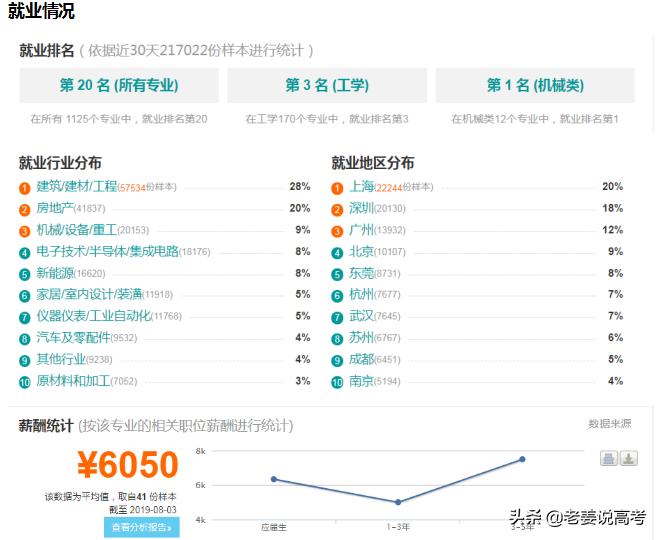This screenshot has width=661, height=540.
Task: Select the 第 20 名 (所有专业) ranking tab
Action: (118, 85)
